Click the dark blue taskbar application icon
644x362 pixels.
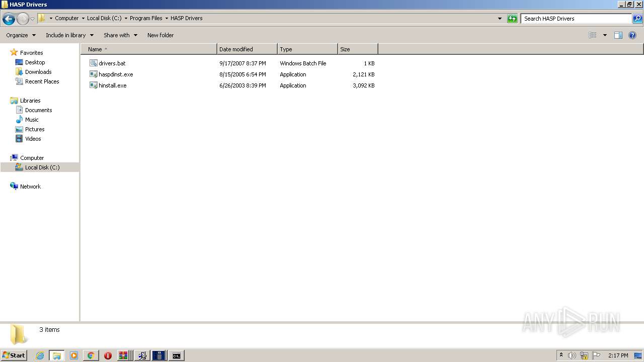click(x=159, y=355)
